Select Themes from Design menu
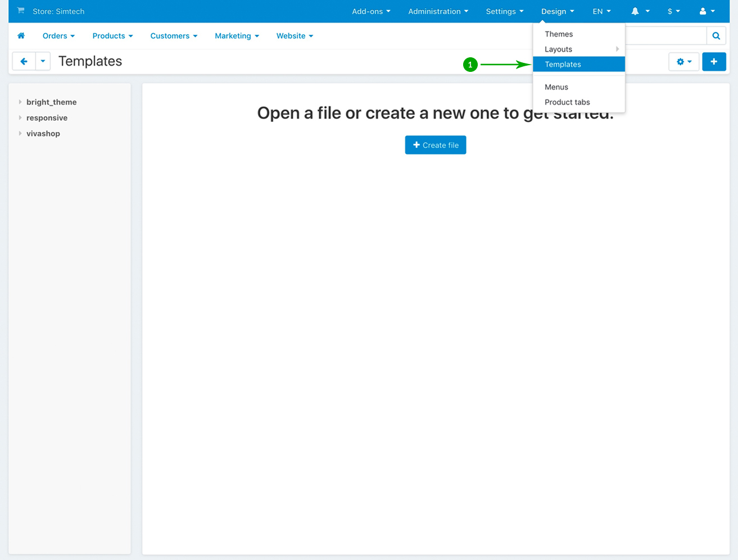This screenshot has width=738, height=560. [x=559, y=34]
